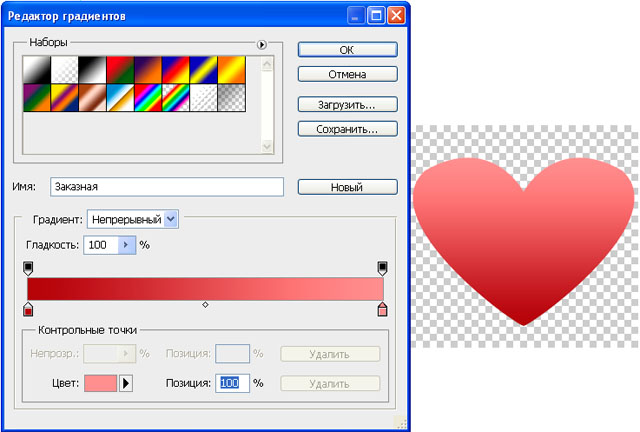Select the orange, yellow, orange gradient preset
This screenshot has height=432, width=640.
coord(231,70)
